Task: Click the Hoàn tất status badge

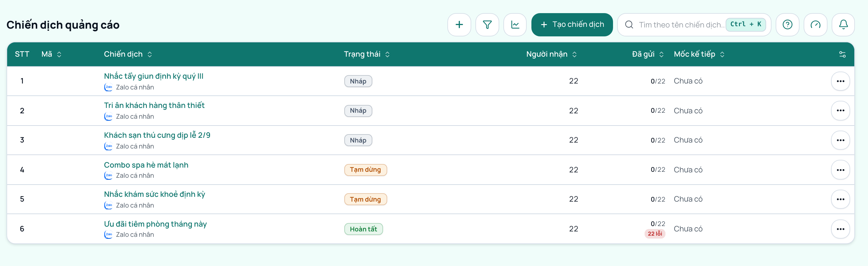Action: (363, 229)
